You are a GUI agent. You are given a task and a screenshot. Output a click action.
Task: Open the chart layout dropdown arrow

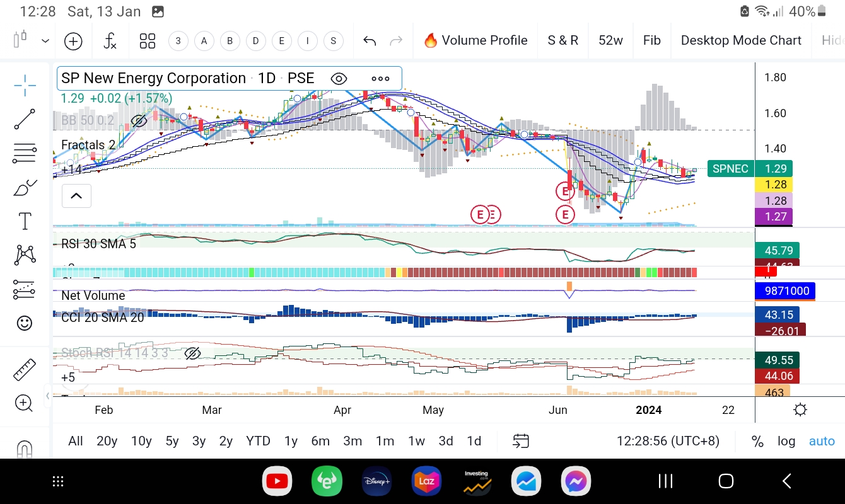[45, 40]
